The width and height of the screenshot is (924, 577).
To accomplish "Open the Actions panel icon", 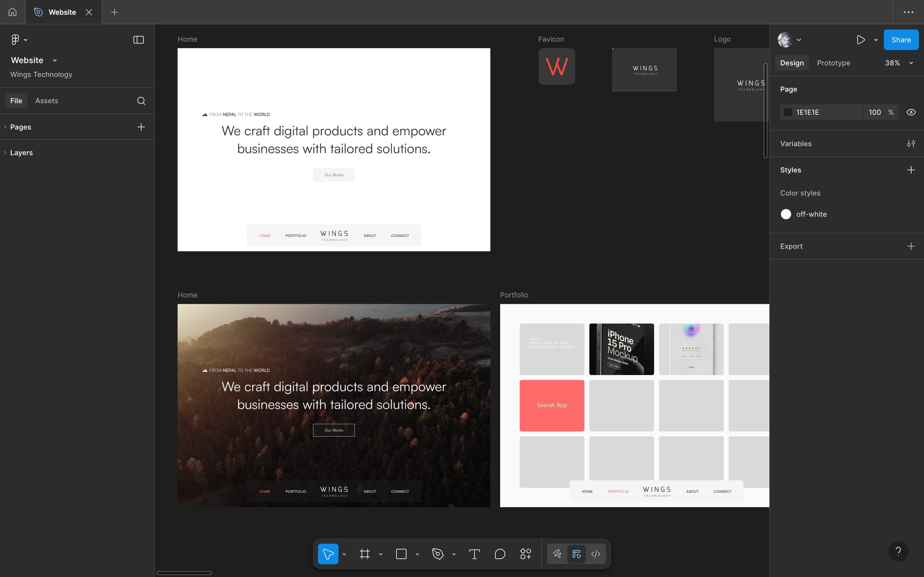I will click(526, 554).
